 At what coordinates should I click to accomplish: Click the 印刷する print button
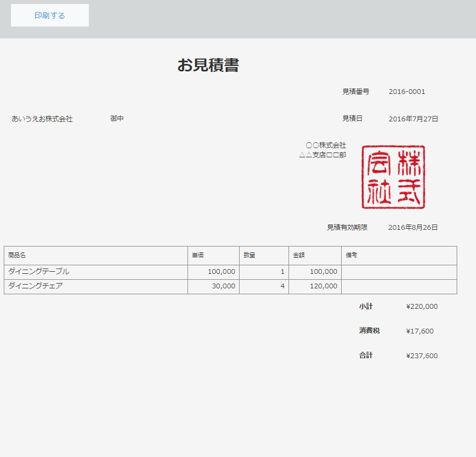(50, 16)
